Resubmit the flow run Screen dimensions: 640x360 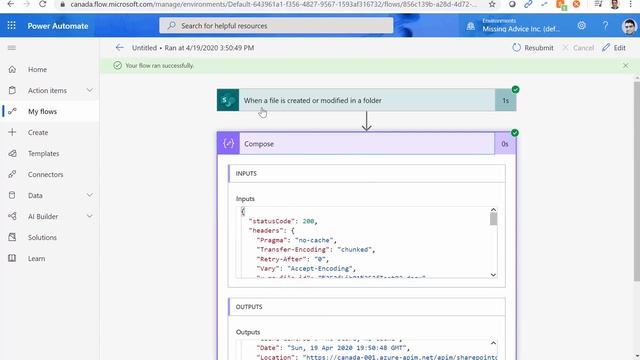tap(533, 48)
